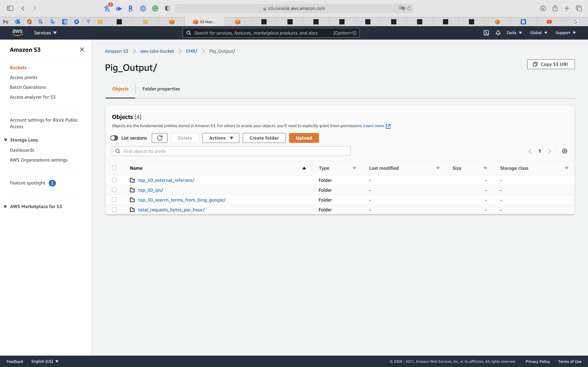
Task: Focus the Find objects by prefix field
Action: click(x=233, y=151)
